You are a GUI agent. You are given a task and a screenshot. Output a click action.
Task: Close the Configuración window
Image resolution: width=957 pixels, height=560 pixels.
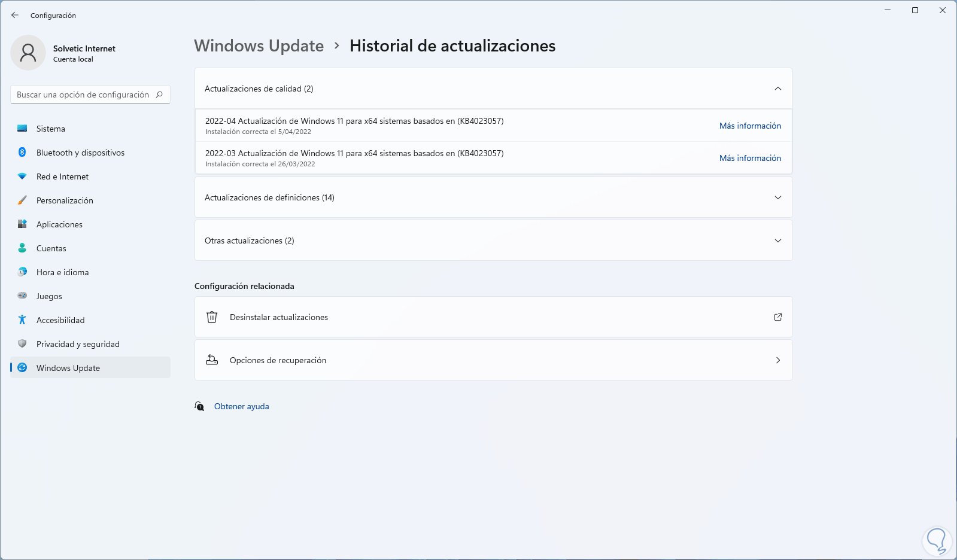pos(943,10)
